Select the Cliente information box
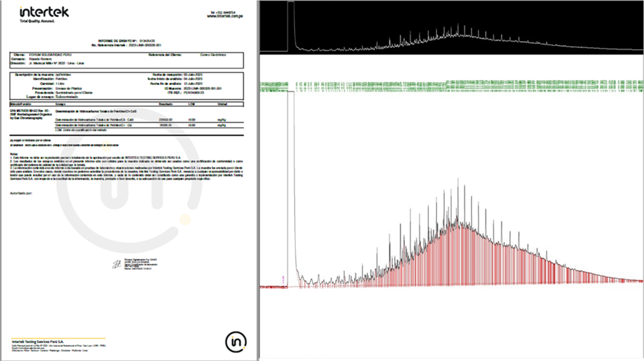 [126, 60]
